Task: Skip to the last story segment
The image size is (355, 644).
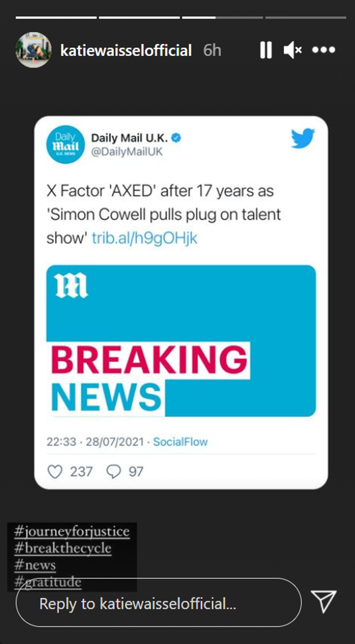Action: coord(305,17)
